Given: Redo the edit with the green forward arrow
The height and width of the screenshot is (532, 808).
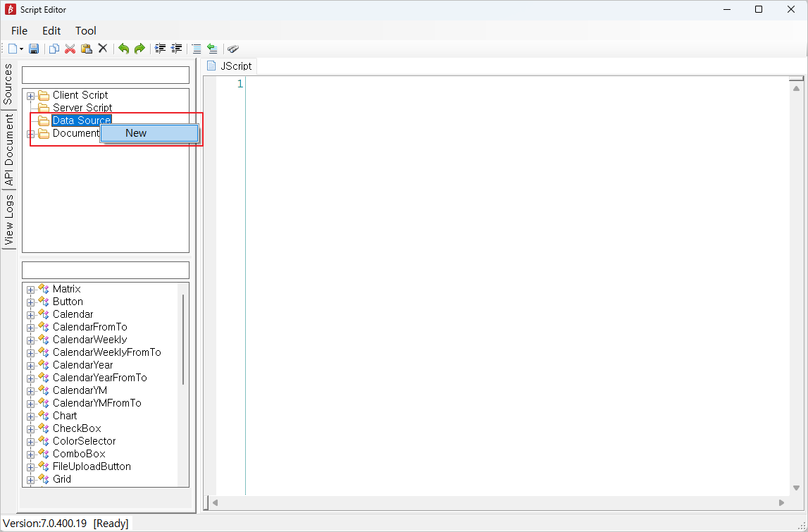Looking at the screenshot, I should (139, 49).
